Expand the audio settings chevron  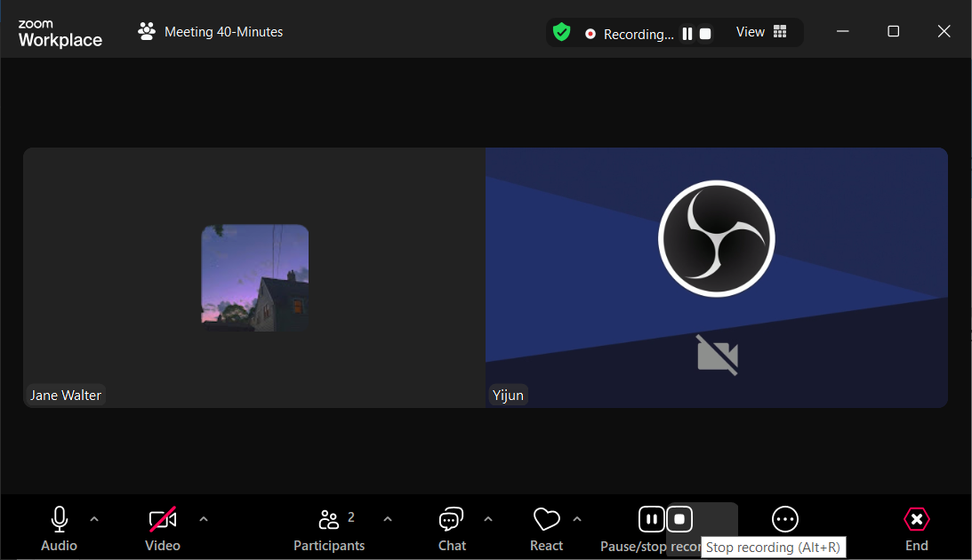coord(95,519)
